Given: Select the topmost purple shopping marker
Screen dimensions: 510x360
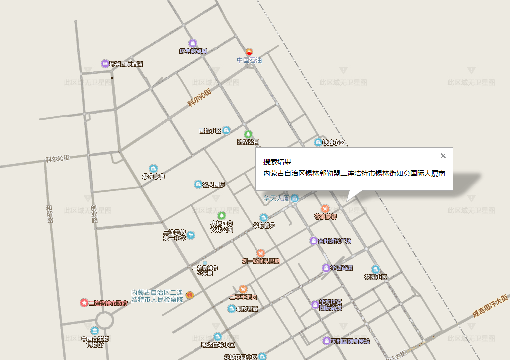Looking at the screenshot, I should (x=193, y=43).
